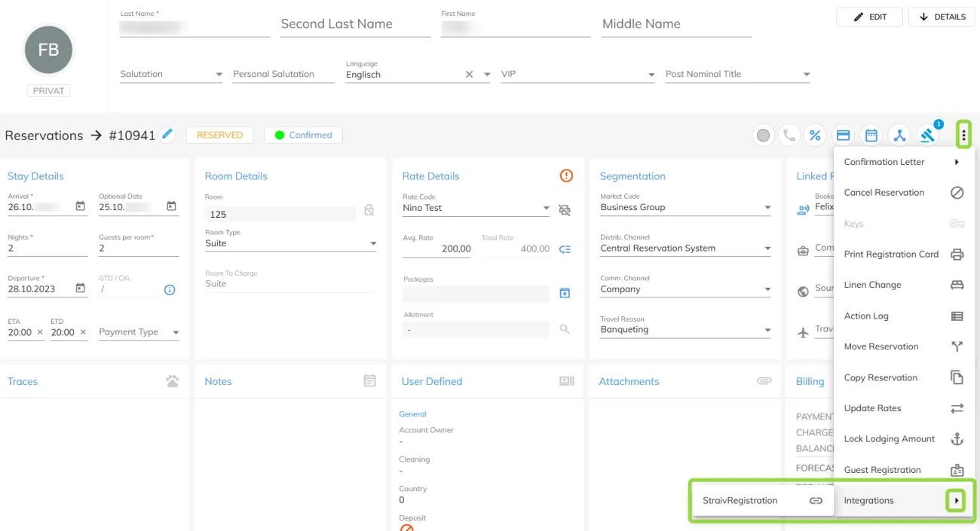Viewport: 980px width, 531px height.
Task: Click the EDIT button
Action: click(869, 17)
